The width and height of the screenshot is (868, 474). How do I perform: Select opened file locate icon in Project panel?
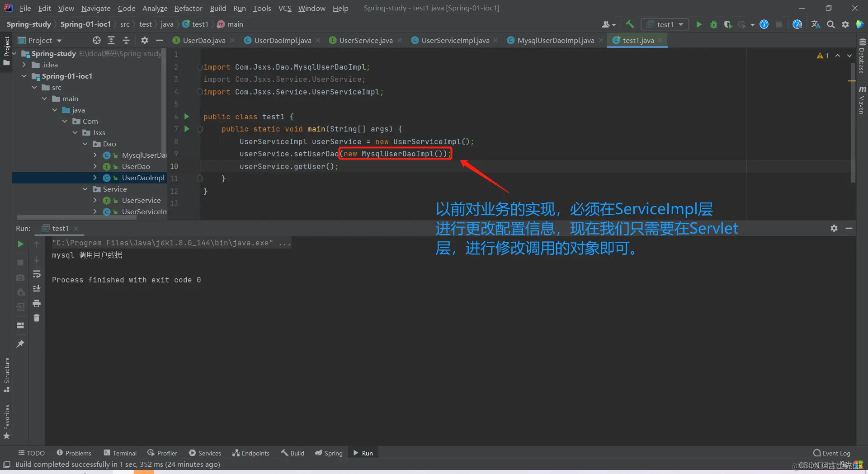point(97,40)
